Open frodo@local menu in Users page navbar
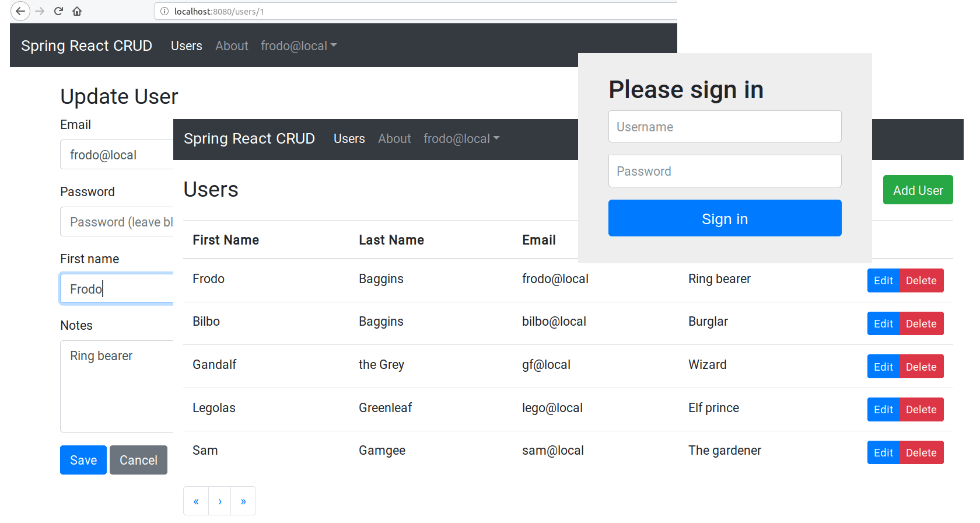 (461, 138)
